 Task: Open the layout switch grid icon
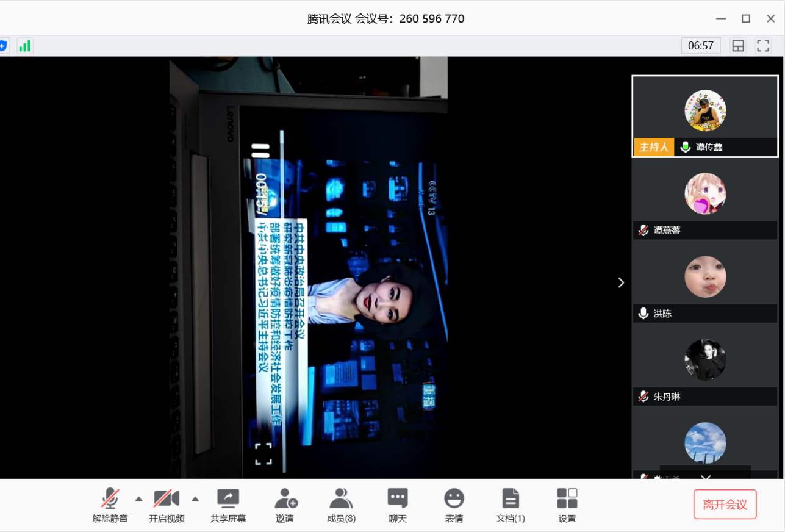coord(738,46)
